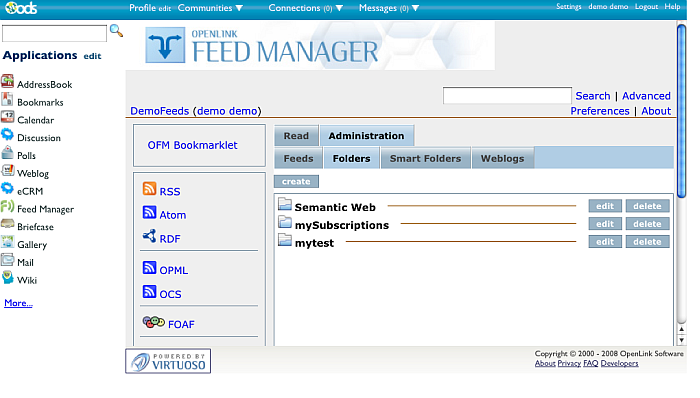Open the AddressBook application icon
The image size is (700, 398).
click(7, 82)
